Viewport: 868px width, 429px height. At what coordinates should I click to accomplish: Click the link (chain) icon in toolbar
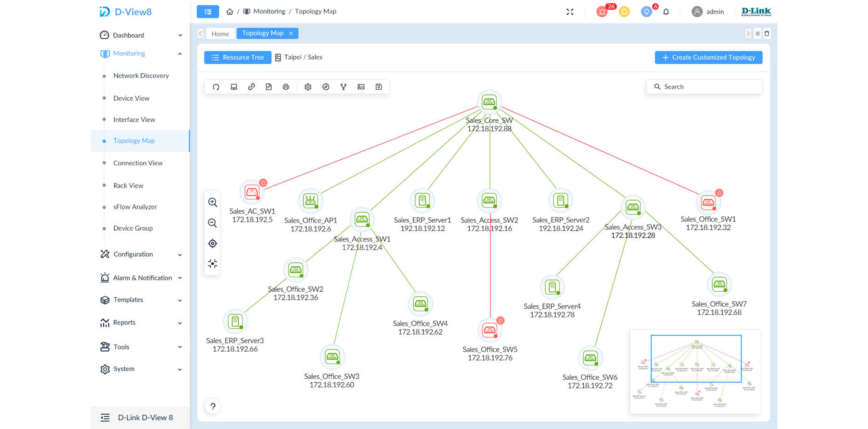251,87
